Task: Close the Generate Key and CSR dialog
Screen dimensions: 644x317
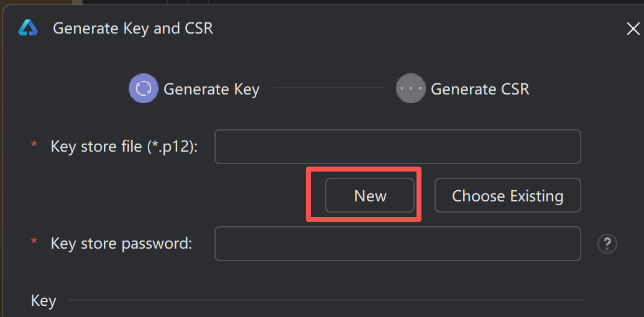Action: (x=633, y=29)
